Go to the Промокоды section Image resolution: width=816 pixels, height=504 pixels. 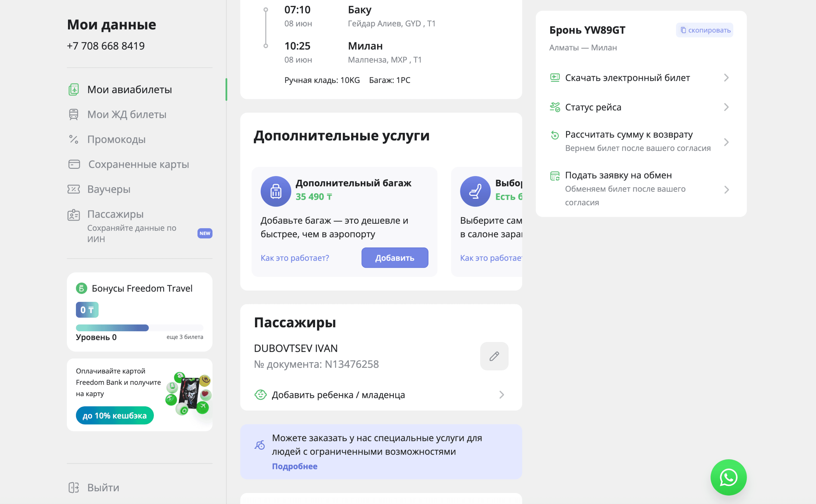tap(116, 139)
